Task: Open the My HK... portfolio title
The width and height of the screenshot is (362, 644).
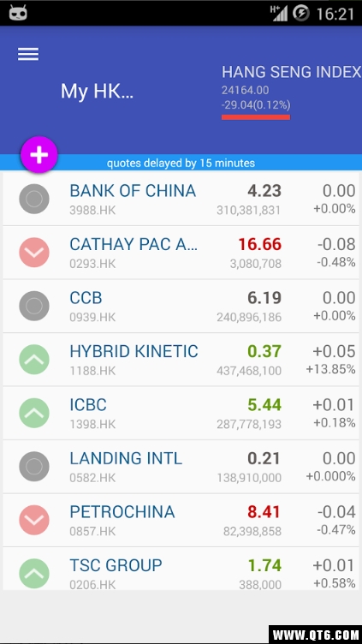Action: tap(97, 91)
